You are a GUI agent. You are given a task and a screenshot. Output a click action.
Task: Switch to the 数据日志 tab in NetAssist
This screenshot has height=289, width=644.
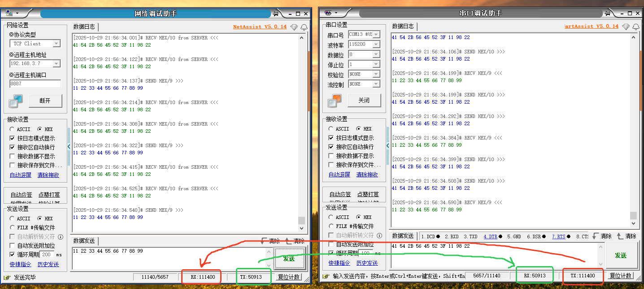[x=85, y=26]
